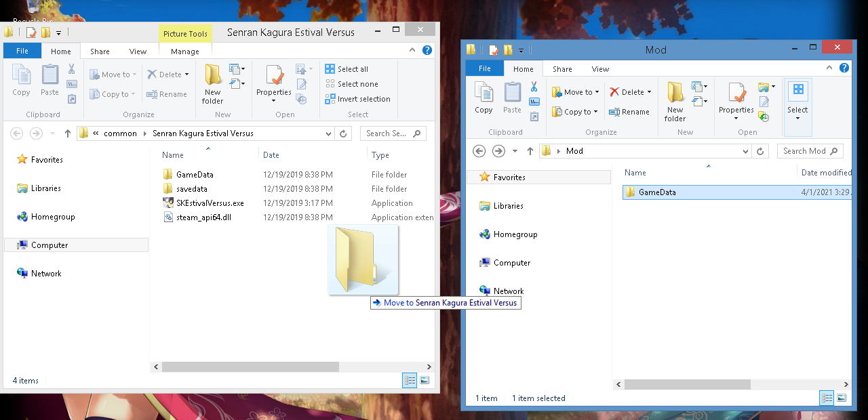Open Favorites in Mod window navigation pane

[x=509, y=177]
